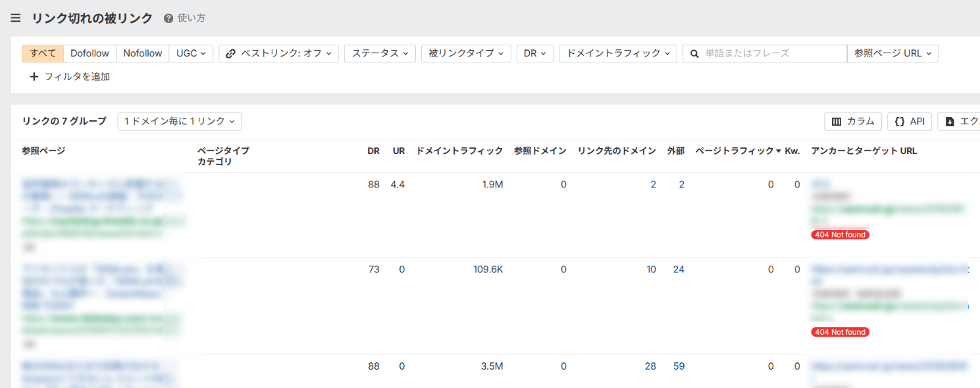This screenshot has height=388, width=980.
Task: Click the link icon on the ベストリンク filter
Action: point(230,53)
